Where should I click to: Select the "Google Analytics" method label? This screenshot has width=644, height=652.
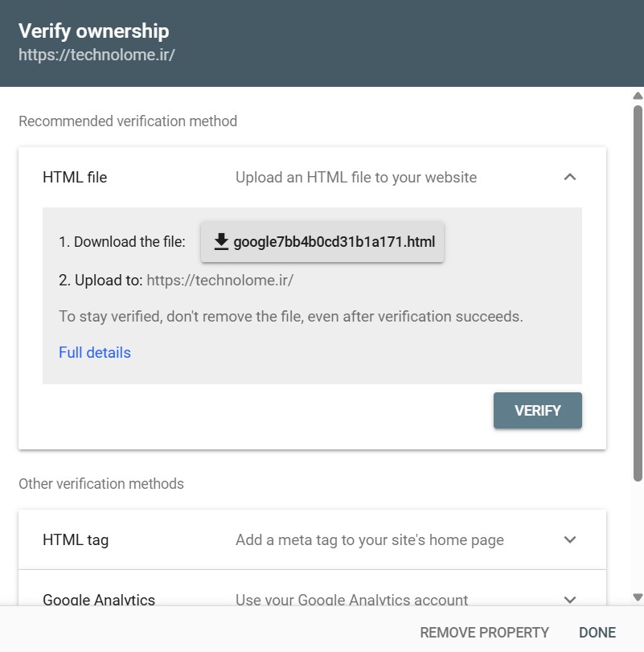click(x=99, y=600)
